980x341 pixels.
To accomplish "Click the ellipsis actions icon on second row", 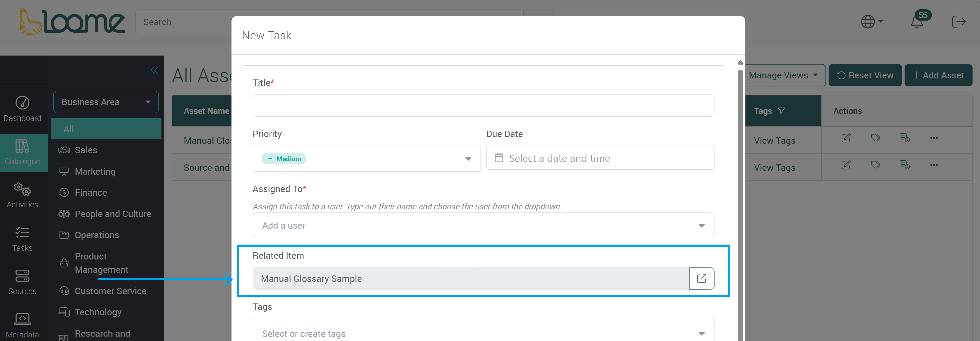I will [934, 165].
